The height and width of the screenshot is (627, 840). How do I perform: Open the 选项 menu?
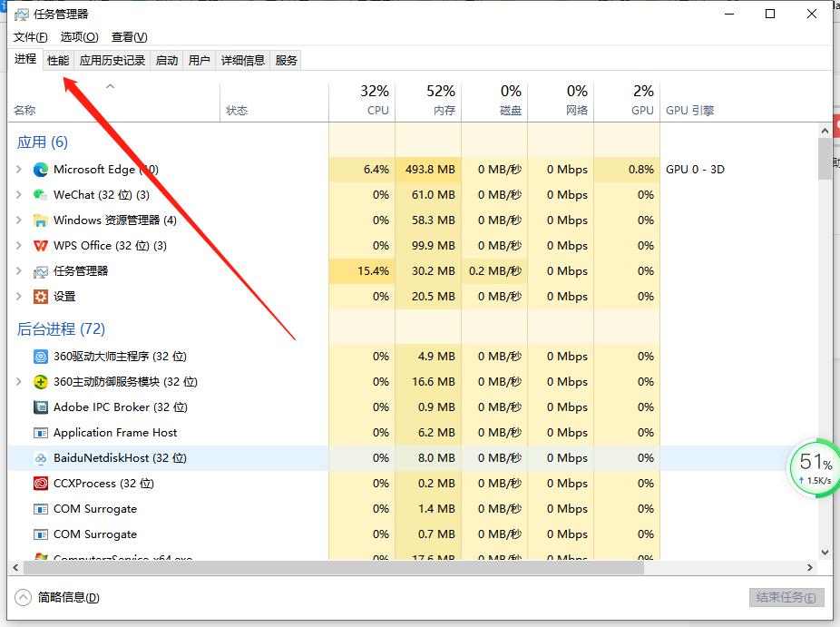click(x=78, y=37)
